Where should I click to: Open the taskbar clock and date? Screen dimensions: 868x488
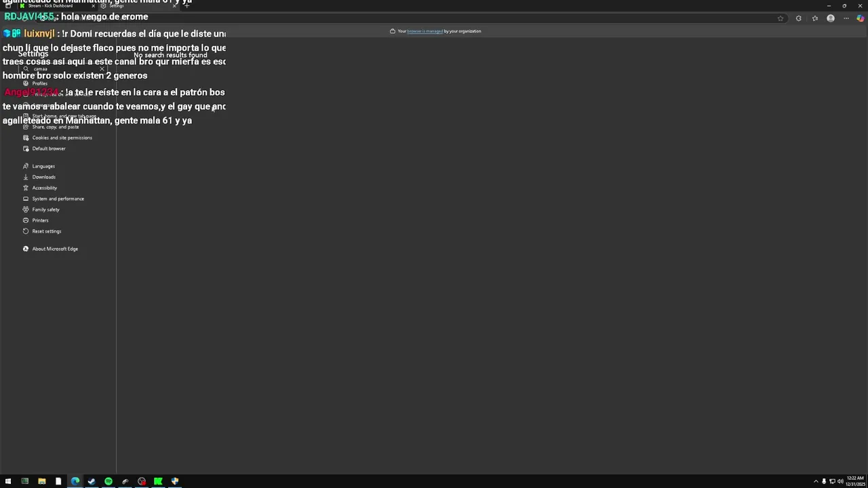click(x=855, y=481)
